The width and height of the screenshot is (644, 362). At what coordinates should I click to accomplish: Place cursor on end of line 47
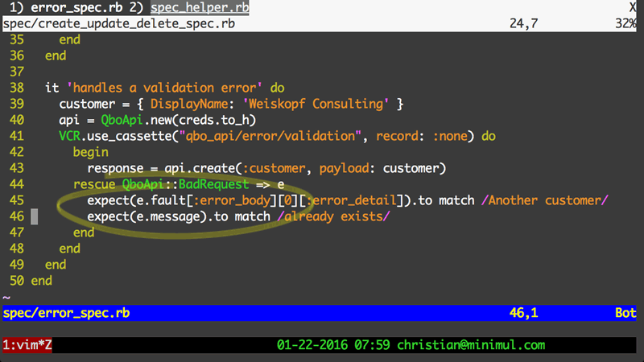tap(84, 232)
